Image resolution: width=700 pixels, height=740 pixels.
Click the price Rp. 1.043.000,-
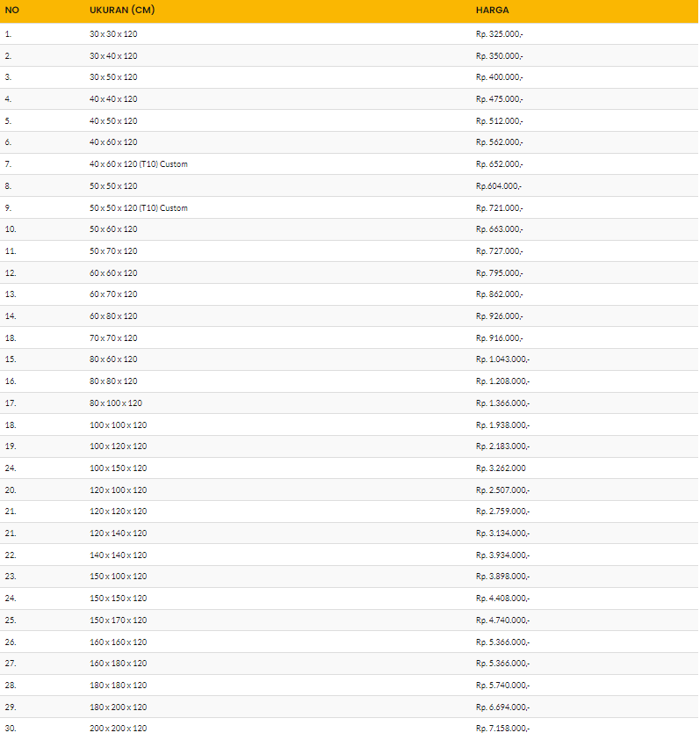(x=502, y=359)
